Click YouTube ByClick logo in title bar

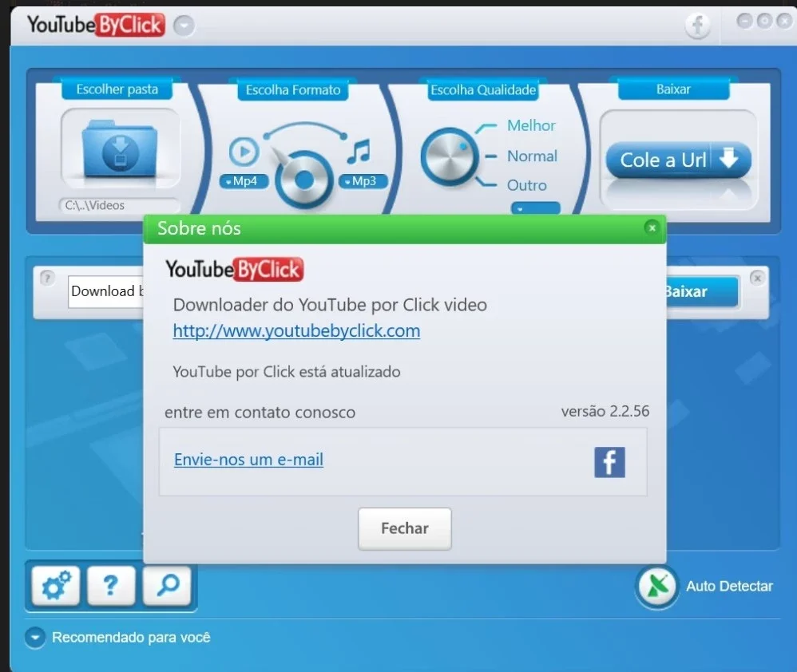[x=96, y=25]
